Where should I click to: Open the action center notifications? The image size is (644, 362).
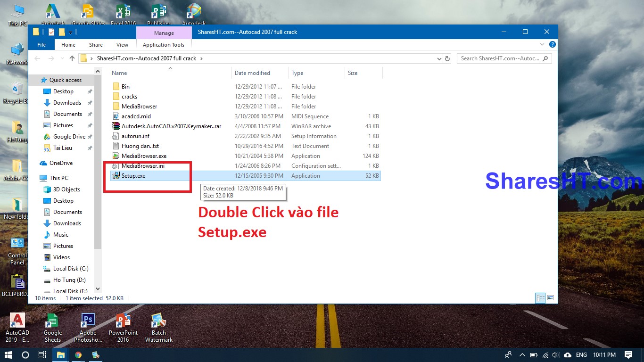pyautogui.click(x=628, y=355)
